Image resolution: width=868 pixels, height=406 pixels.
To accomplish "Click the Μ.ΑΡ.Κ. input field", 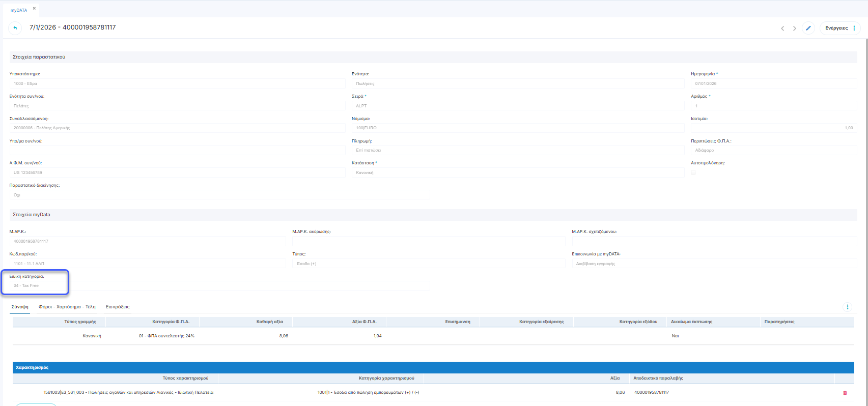I will point(147,241).
